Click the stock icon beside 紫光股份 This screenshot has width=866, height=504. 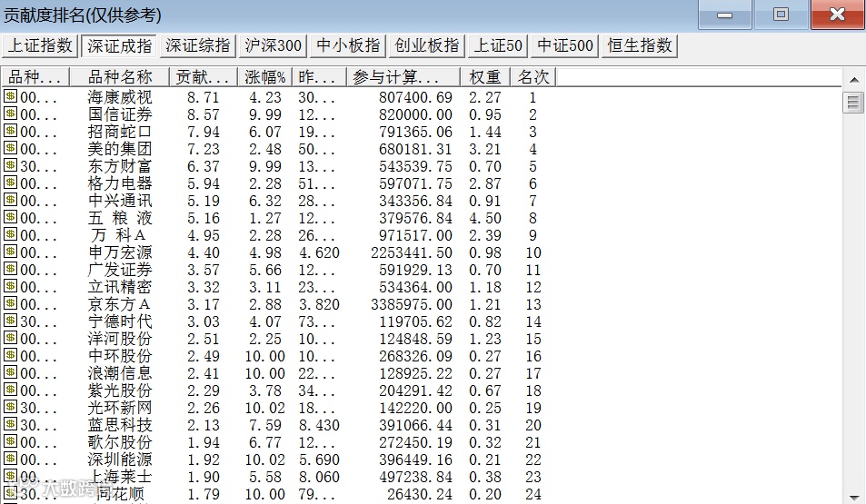(x=11, y=390)
